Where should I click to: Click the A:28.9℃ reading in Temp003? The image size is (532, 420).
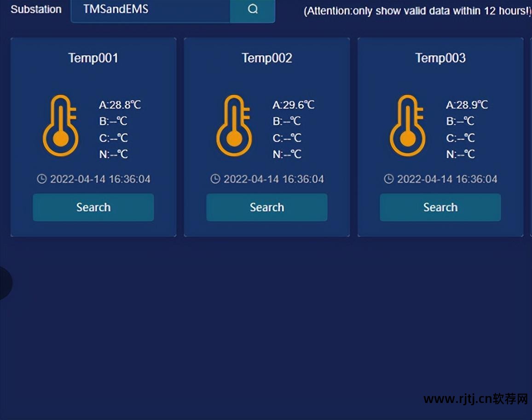467,105
